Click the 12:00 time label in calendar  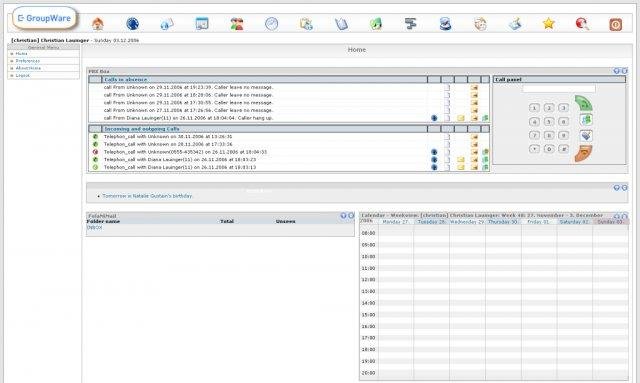tap(368, 280)
